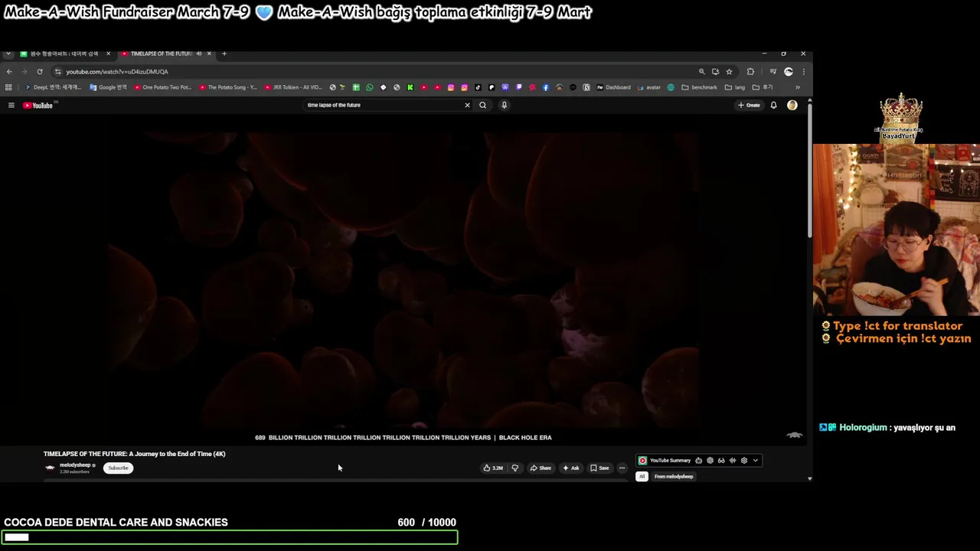Open the YouTube account avatar menu
The image size is (980, 551).
point(792,105)
